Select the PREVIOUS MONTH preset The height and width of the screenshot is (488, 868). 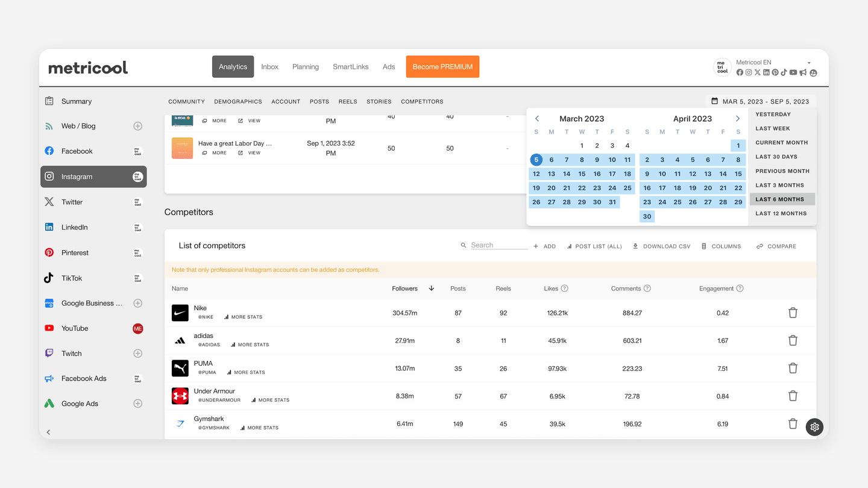782,171
